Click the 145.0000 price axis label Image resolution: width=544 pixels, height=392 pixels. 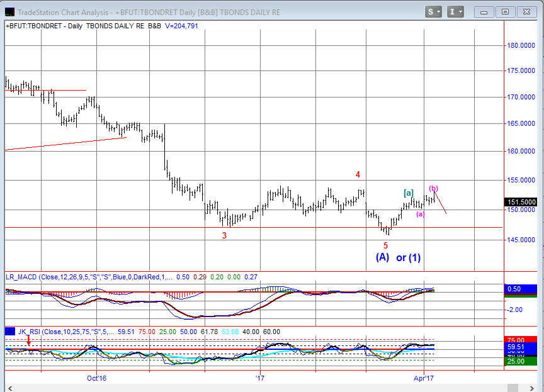click(521, 240)
